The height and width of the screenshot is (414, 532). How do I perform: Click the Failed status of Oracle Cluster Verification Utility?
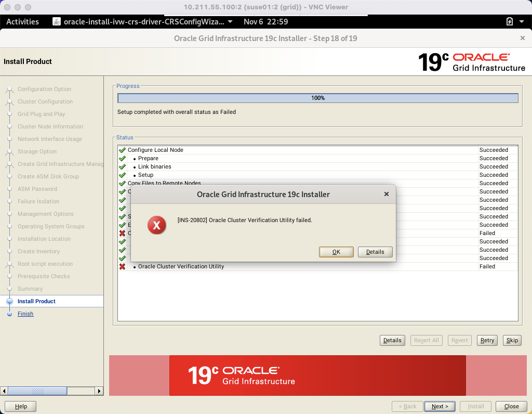click(x=487, y=267)
